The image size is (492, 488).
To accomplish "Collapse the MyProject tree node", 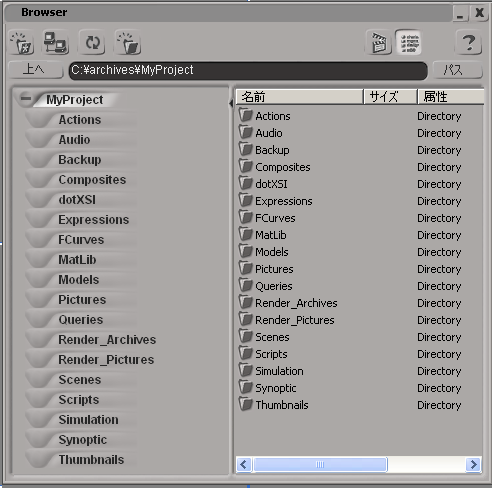I will pyautogui.click(x=26, y=98).
